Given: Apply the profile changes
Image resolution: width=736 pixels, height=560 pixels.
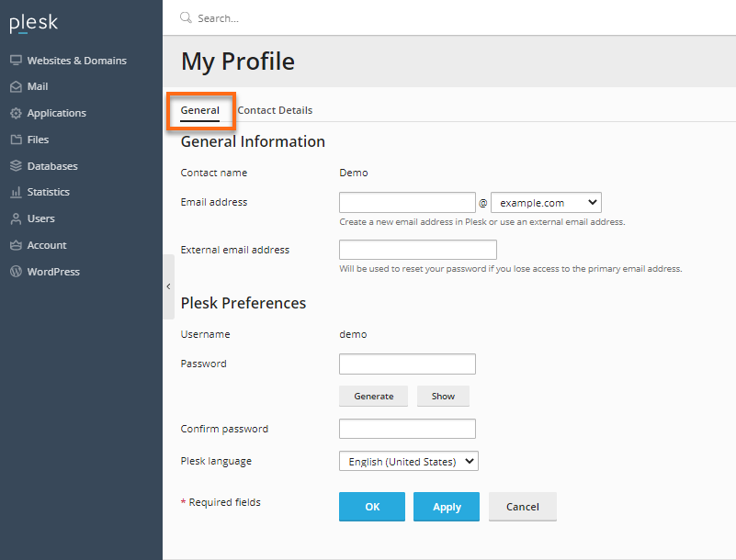Looking at the screenshot, I should (x=446, y=506).
